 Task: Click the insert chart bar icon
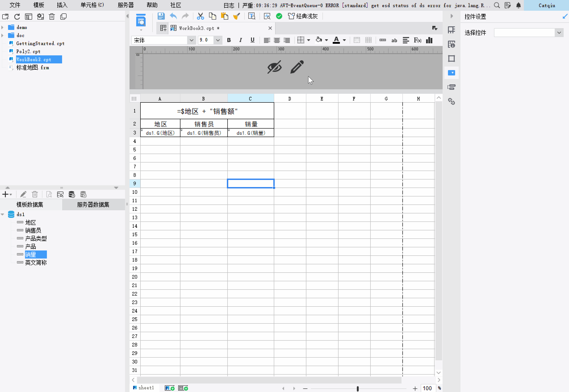pyautogui.click(x=429, y=40)
